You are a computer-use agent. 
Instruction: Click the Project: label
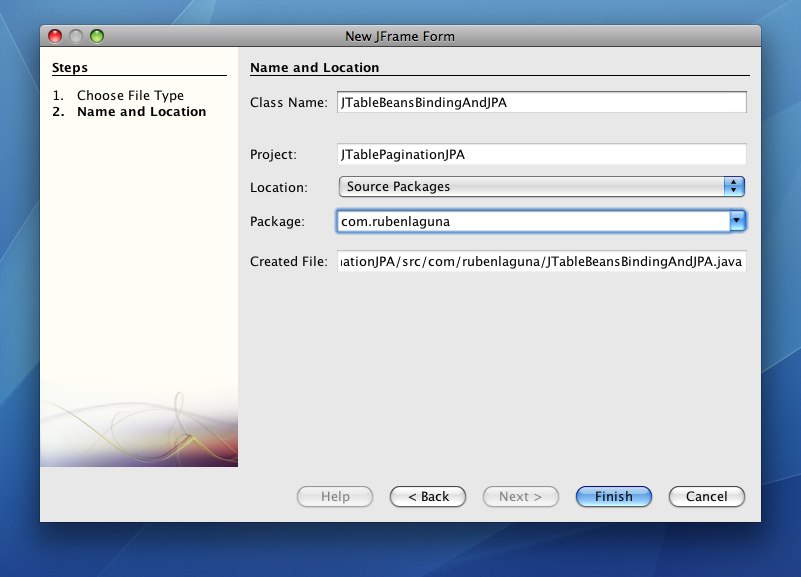273,155
